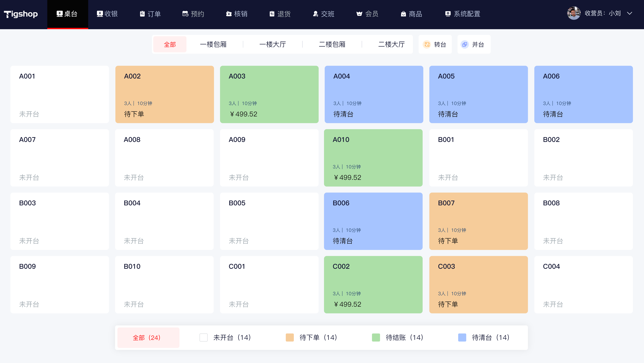This screenshot has height=363, width=644.
Task: Open the 会员 navigation tab
Action: [367, 14]
